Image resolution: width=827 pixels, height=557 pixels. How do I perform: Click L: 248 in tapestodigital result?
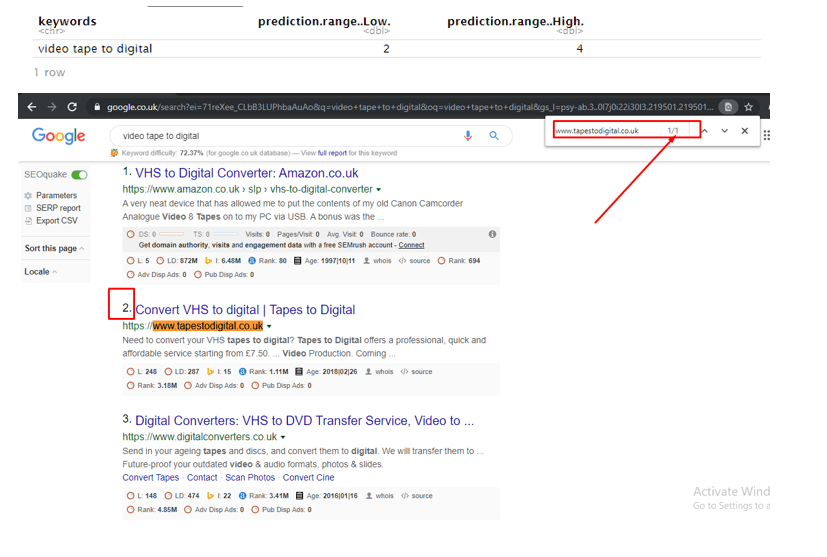pos(142,372)
